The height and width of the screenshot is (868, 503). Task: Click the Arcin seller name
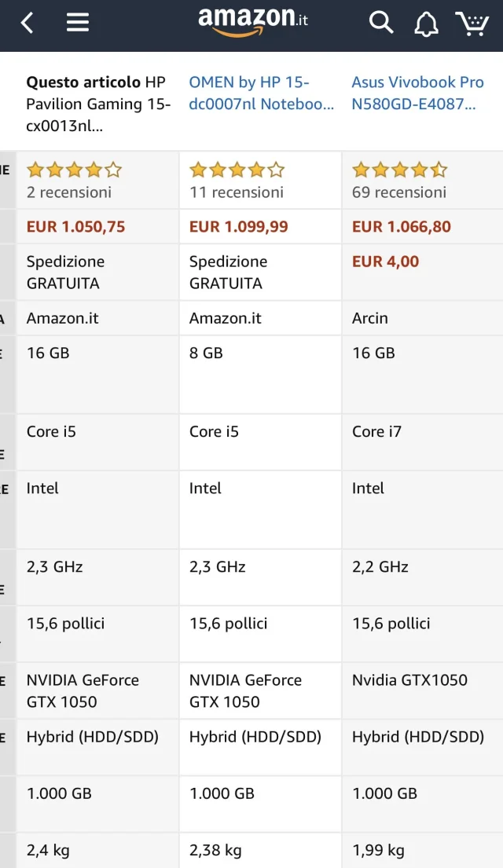point(370,318)
